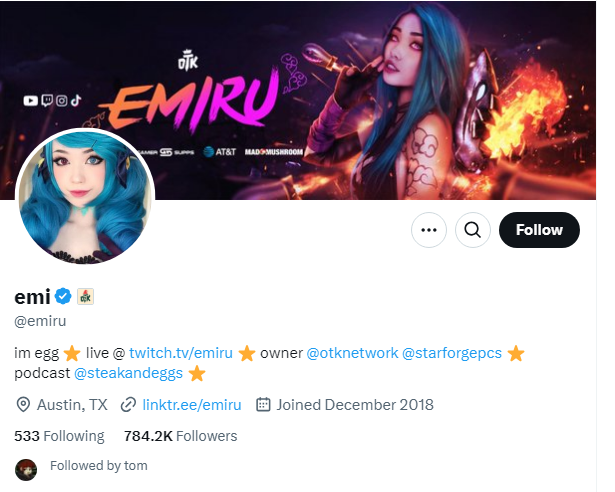The width and height of the screenshot is (615, 492).
Task: Click the TikTok icon in the banner
Action: click(76, 100)
